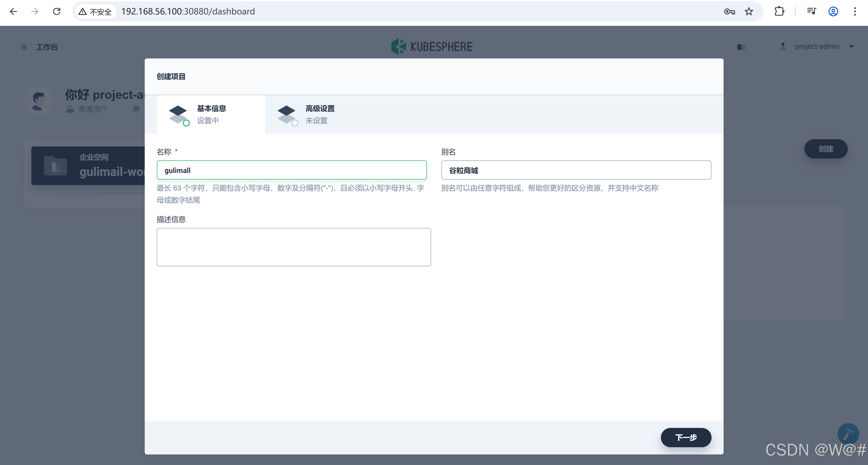Open the Chrome three-dot menu

click(855, 11)
